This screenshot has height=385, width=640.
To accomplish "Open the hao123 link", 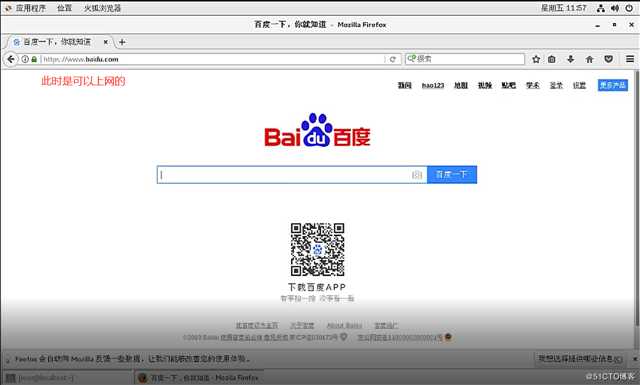I will [433, 85].
